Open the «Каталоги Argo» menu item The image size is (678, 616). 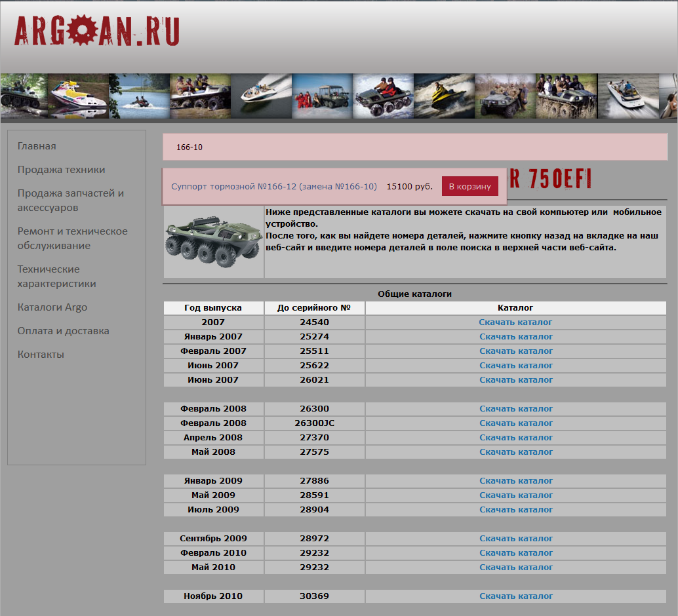coord(52,307)
